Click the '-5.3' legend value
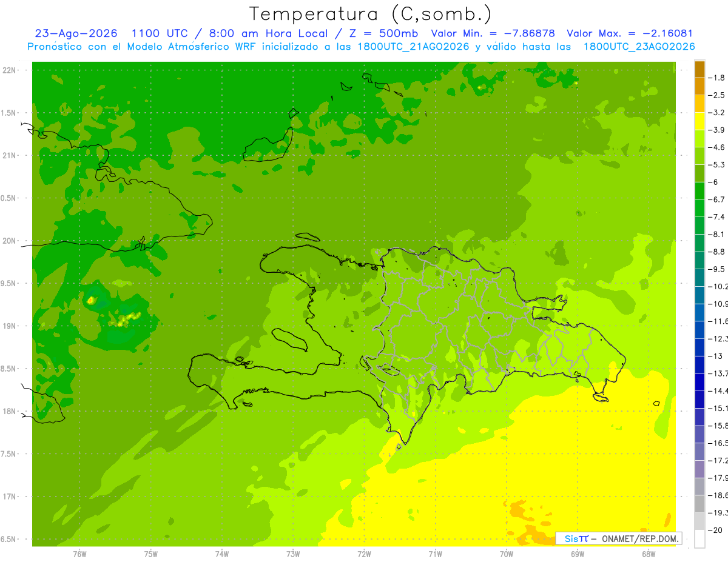728x562 pixels. pos(716,165)
